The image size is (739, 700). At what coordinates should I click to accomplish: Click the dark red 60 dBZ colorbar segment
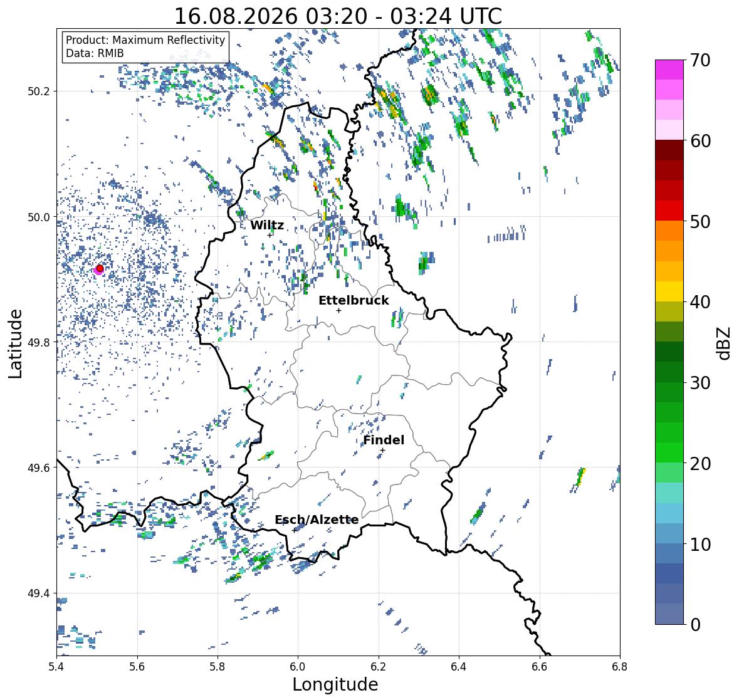pos(669,150)
